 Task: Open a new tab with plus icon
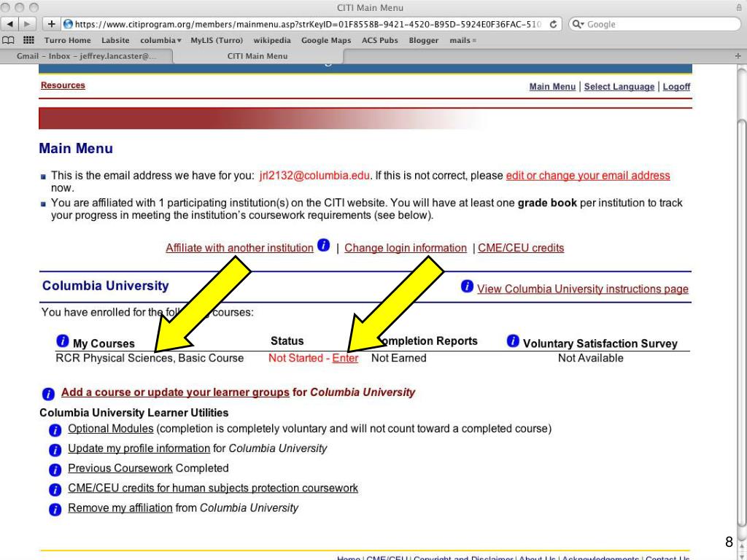pyautogui.click(x=738, y=56)
